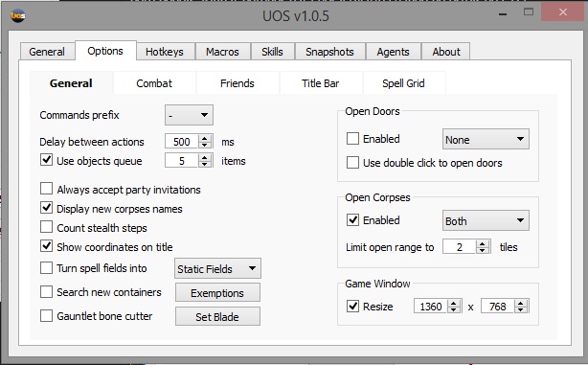Minimize the UOS window
This screenshot has height=365, width=588.
(504, 13)
